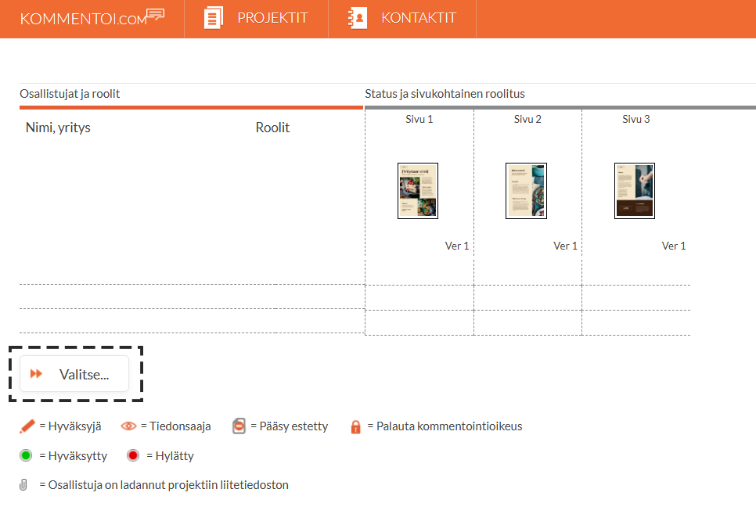The width and height of the screenshot is (756, 532).
Task: Click the paperclip attachment legend icon
Action: point(23,485)
